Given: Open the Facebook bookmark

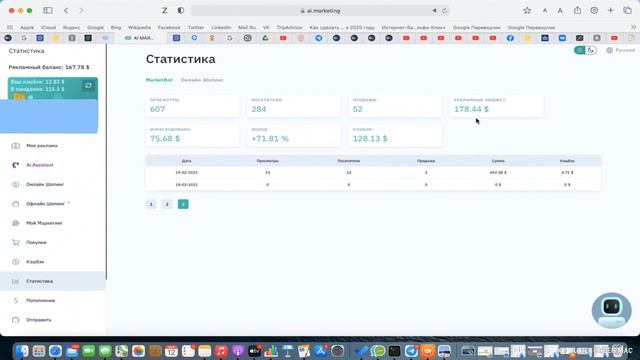Looking at the screenshot, I should (x=169, y=27).
